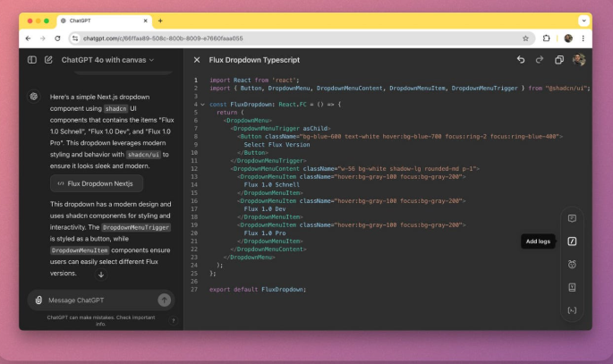The height and width of the screenshot is (364, 613).
Task: Click the ChatGPT assistant logo avatar
Action: (34, 97)
